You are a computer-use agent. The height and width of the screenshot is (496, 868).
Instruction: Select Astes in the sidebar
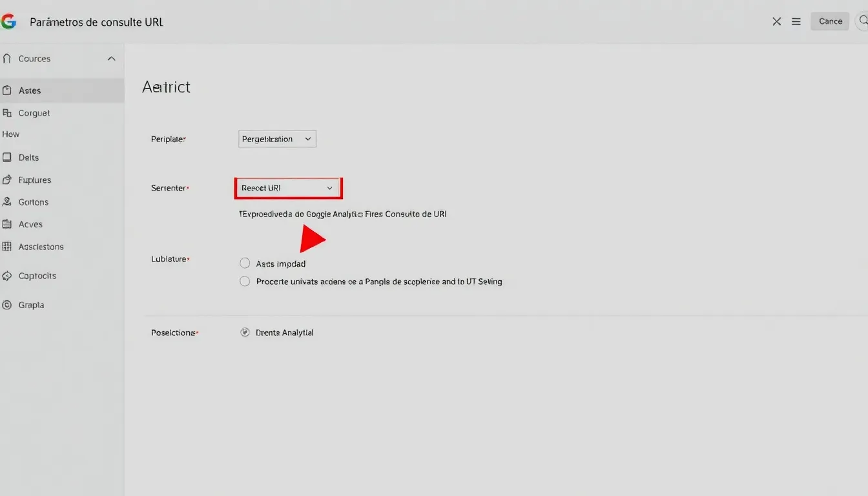(x=30, y=90)
